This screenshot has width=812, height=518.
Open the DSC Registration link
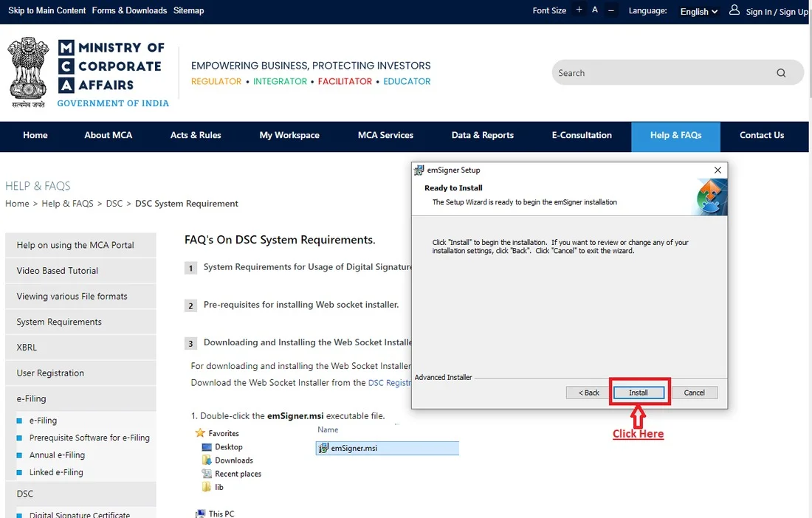(x=390, y=383)
